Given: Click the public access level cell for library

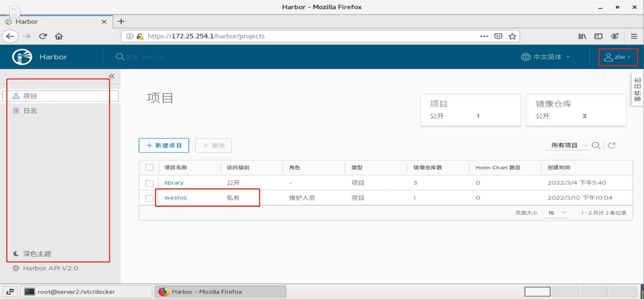Looking at the screenshot, I should [x=233, y=183].
